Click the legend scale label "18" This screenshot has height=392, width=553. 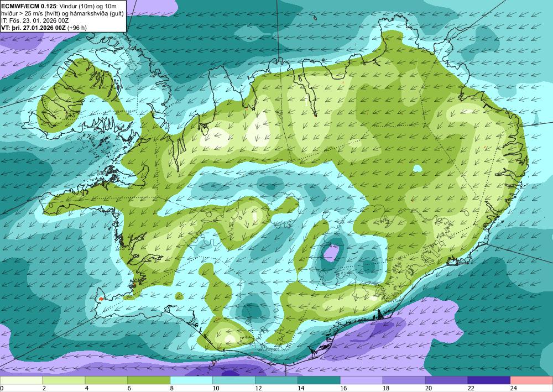[386, 389]
